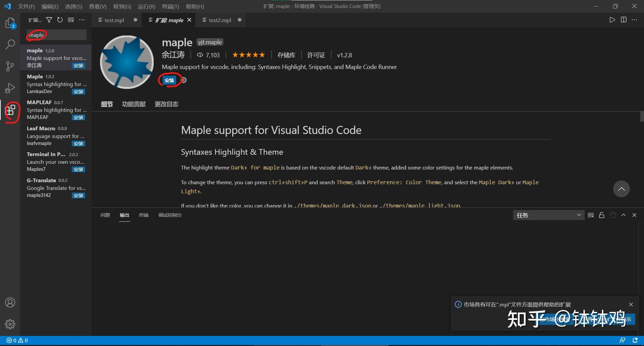644x346 pixels.
Task: Toggle the lock panel icon near 任务
Action: tap(601, 215)
